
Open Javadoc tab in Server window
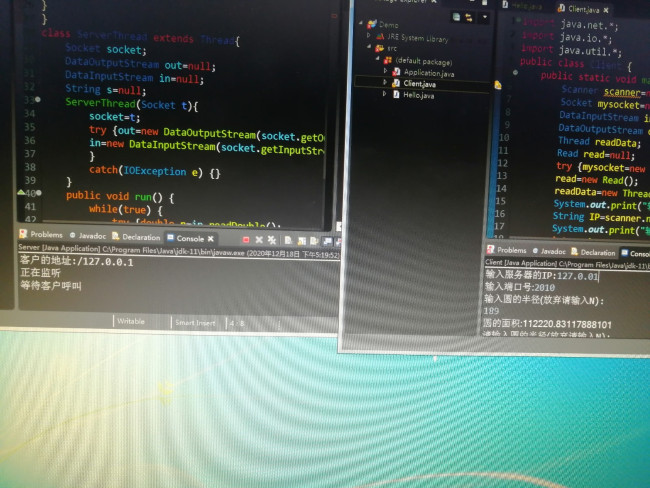[87, 236]
